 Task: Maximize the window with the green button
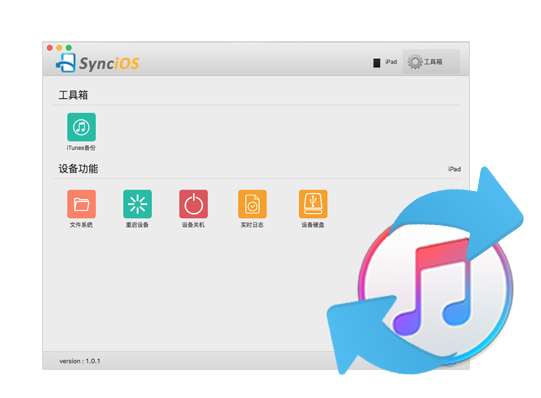pos(69,48)
